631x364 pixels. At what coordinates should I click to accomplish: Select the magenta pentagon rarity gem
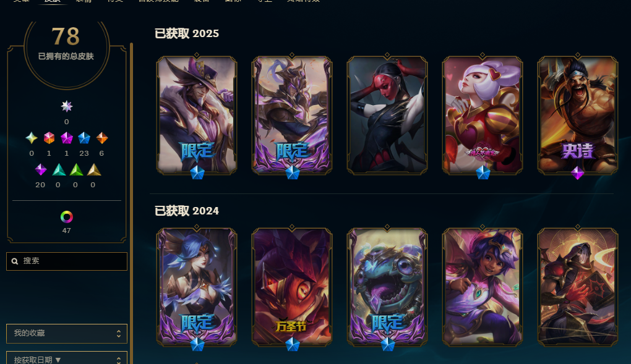pos(67,138)
